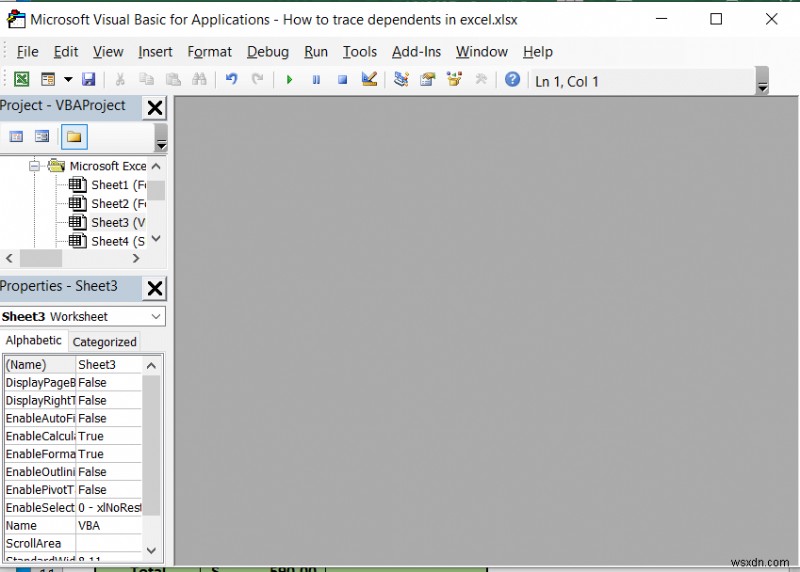Image resolution: width=800 pixels, height=572 pixels.
Task: Click the (Name) property value Sheet3
Action: click(109, 364)
